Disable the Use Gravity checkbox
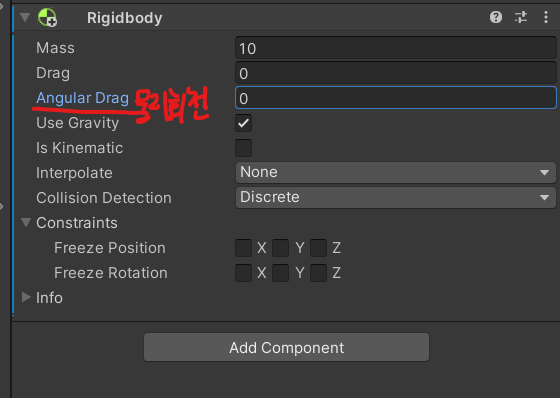 coord(244,123)
